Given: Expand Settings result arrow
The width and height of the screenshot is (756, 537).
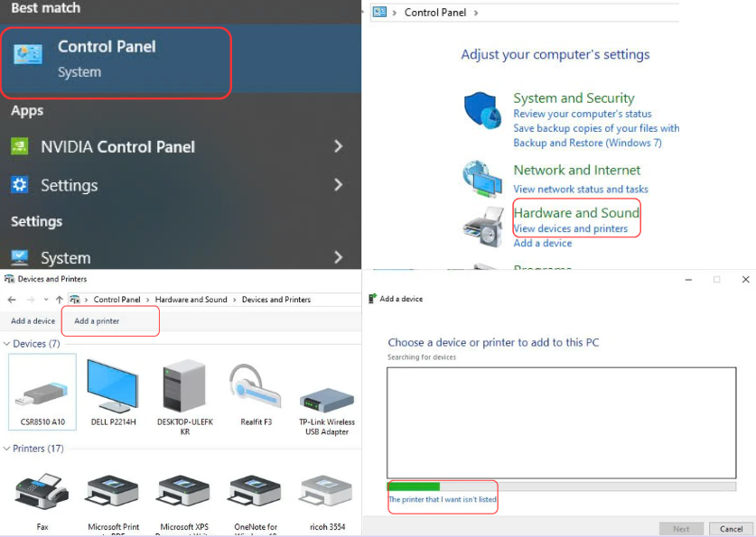Looking at the screenshot, I should click(x=339, y=185).
